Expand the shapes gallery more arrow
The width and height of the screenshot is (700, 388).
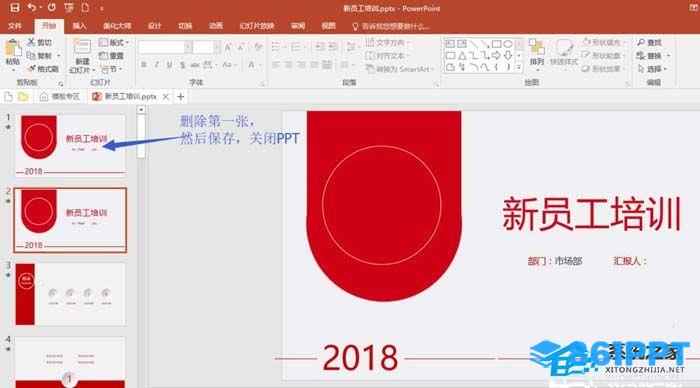pos(518,67)
